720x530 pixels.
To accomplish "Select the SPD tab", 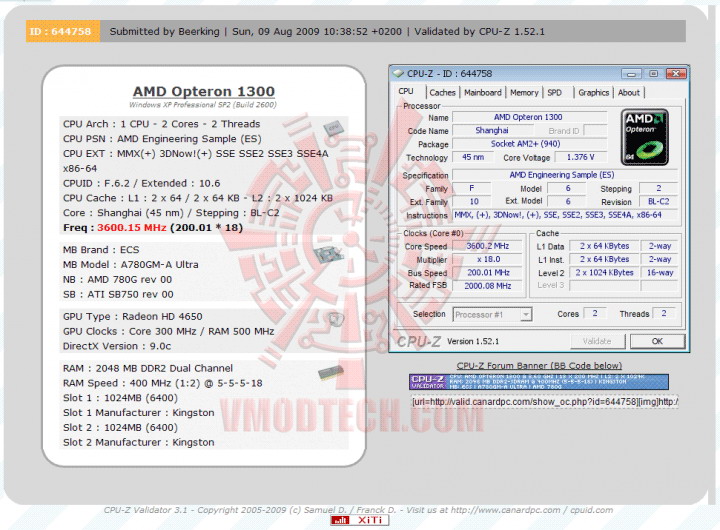I will pyautogui.click(x=555, y=93).
